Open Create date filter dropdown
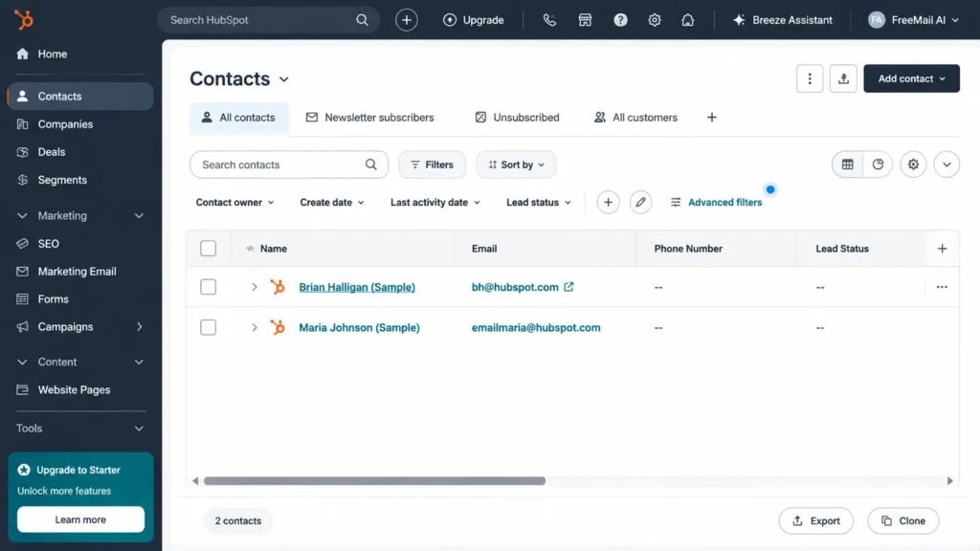The image size is (980, 551). point(332,203)
